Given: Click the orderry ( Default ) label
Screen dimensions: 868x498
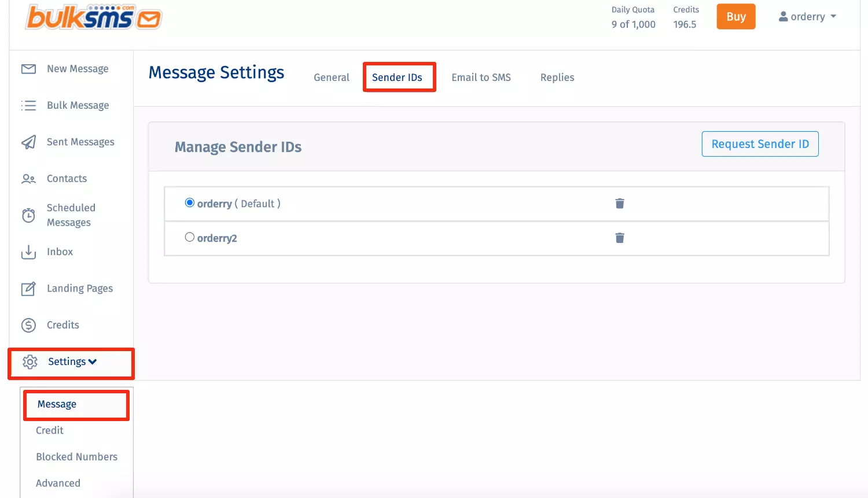Looking at the screenshot, I should tap(238, 204).
